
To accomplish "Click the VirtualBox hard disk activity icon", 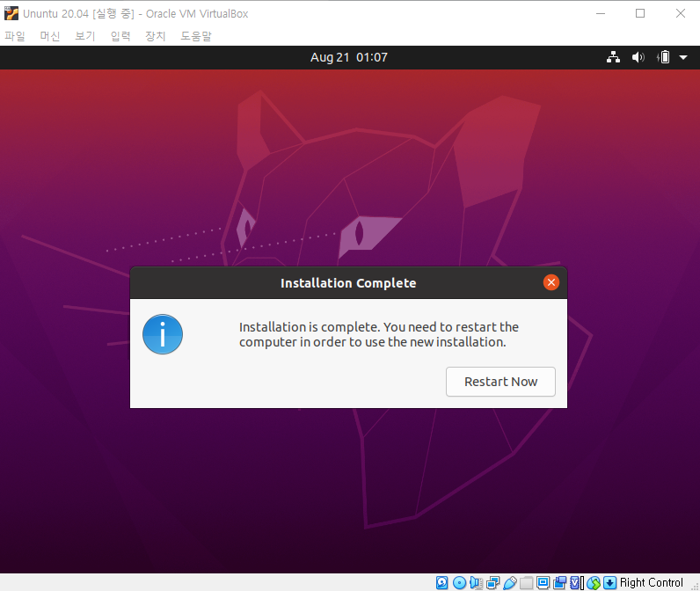I will [x=442, y=582].
